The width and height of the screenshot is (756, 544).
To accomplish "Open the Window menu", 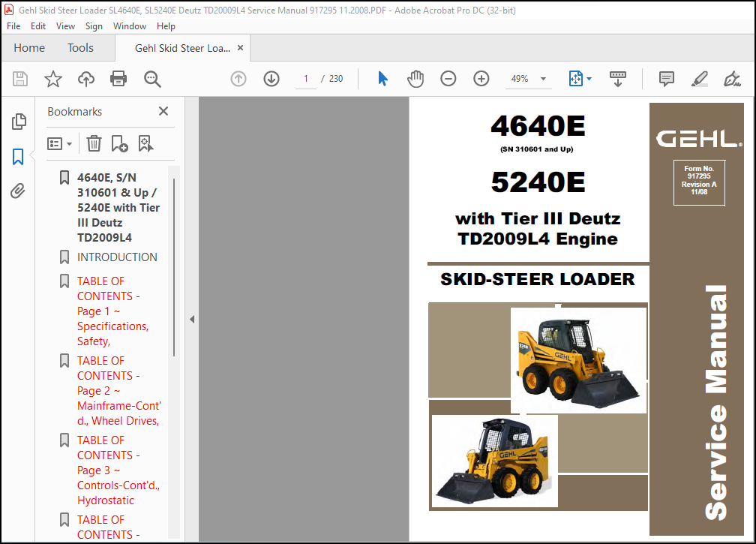I will coord(130,26).
